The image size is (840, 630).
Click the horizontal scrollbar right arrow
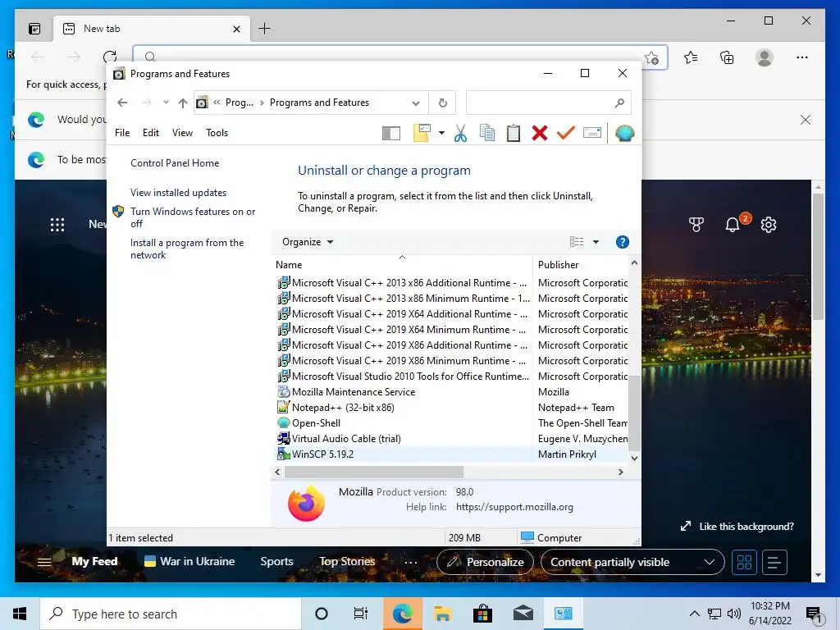pyautogui.click(x=620, y=472)
